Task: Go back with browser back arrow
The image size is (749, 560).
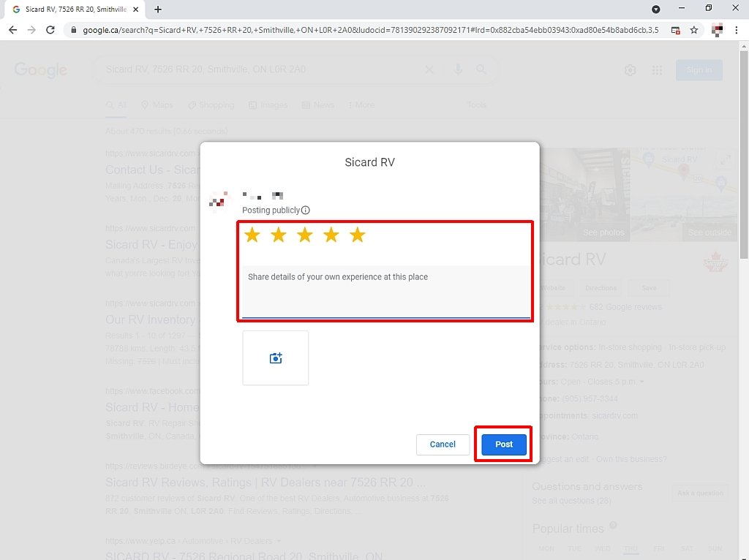Action: click(13, 30)
